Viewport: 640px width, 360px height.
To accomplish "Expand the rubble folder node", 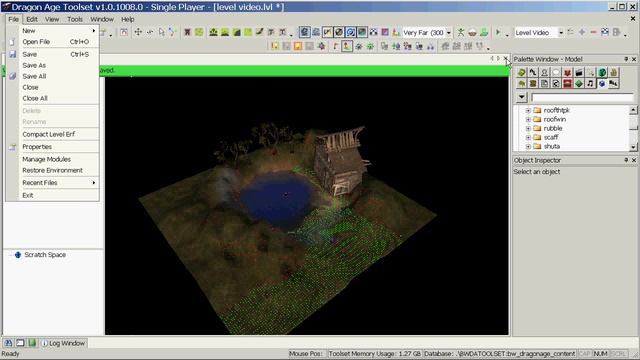I will coord(528,128).
